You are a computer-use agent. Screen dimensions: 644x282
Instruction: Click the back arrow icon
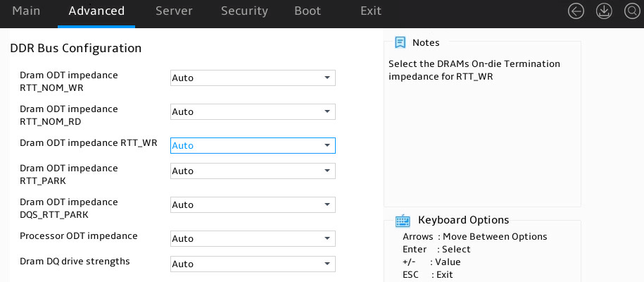[x=576, y=11]
